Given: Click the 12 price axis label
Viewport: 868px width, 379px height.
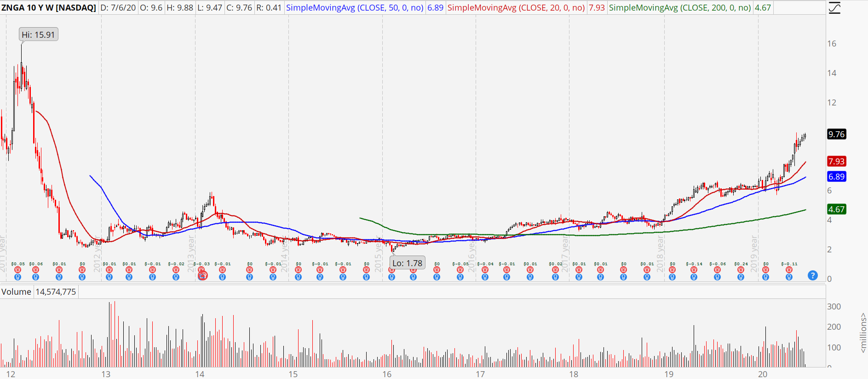Looking at the screenshot, I should click(832, 102).
